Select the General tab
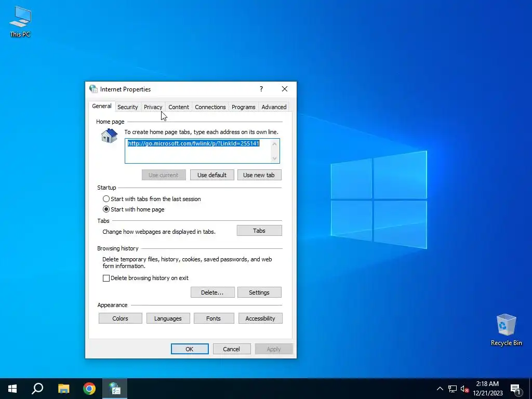Image resolution: width=532 pixels, height=399 pixels. [x=102, y=106]
